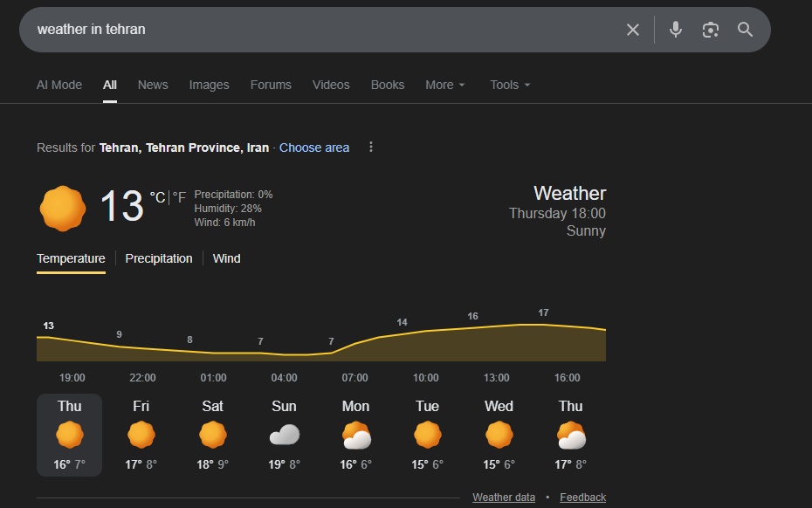
Task: Click the 19:00 time on the chart
Action: 72,377
